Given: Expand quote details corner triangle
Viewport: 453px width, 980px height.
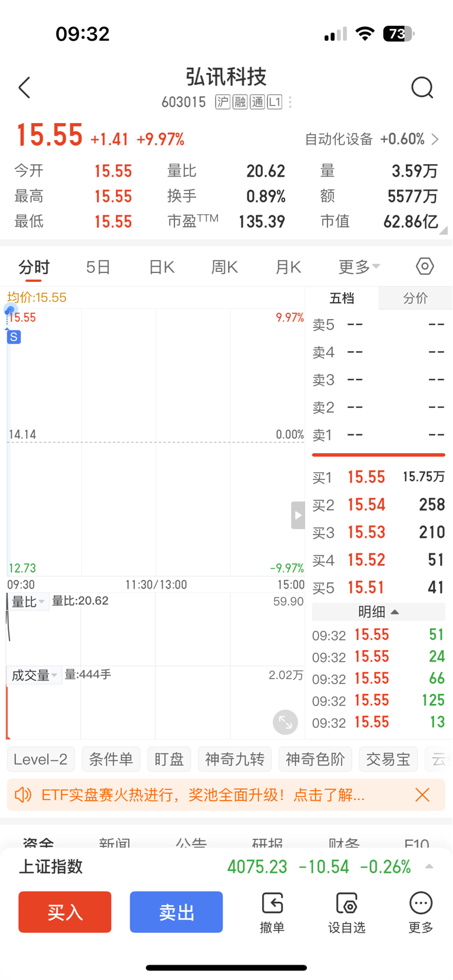Looking at the screenshot, I should (x=444, y=230).
